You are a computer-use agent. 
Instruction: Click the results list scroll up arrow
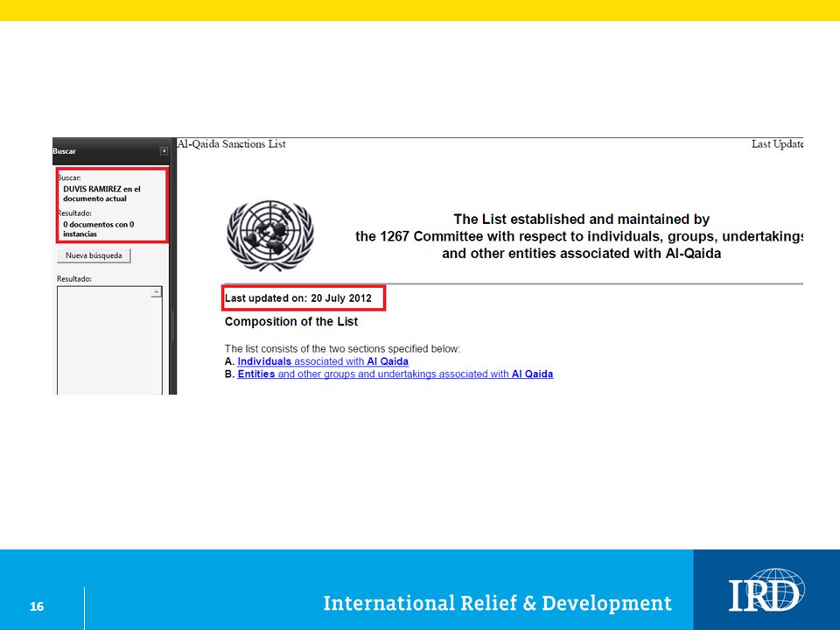coord(156,292)
